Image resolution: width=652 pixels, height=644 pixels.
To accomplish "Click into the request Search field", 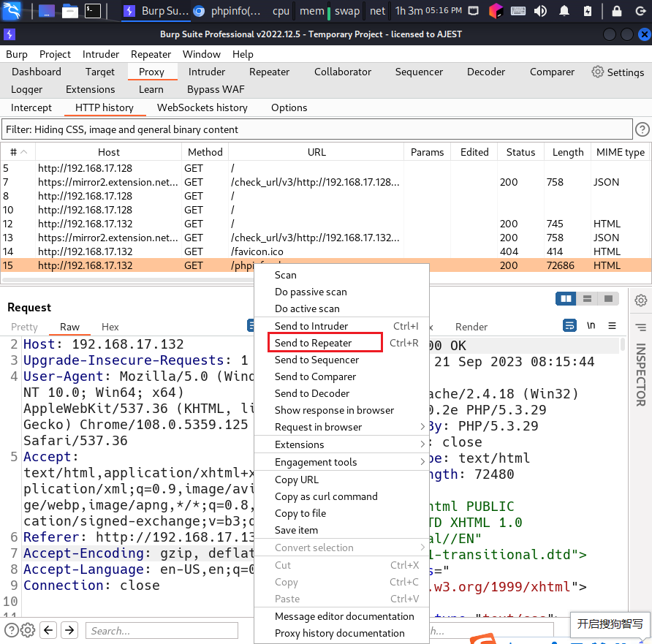I will pyautogui.click(x=162, y=630).
